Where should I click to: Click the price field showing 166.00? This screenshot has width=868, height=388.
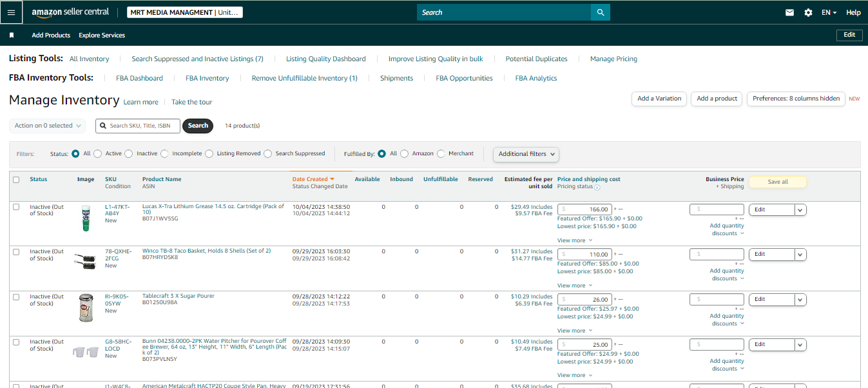[584, 209]
